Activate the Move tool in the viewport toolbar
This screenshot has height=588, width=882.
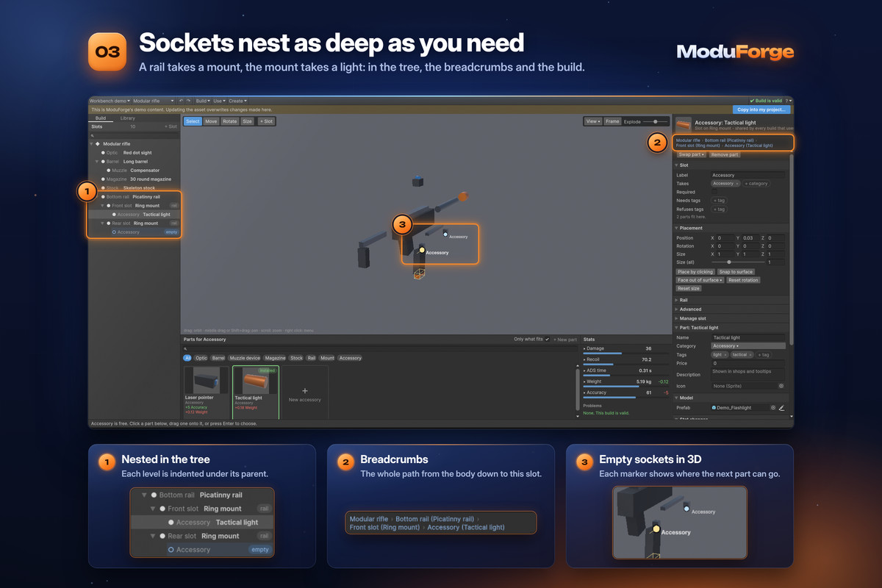point(211,121)
